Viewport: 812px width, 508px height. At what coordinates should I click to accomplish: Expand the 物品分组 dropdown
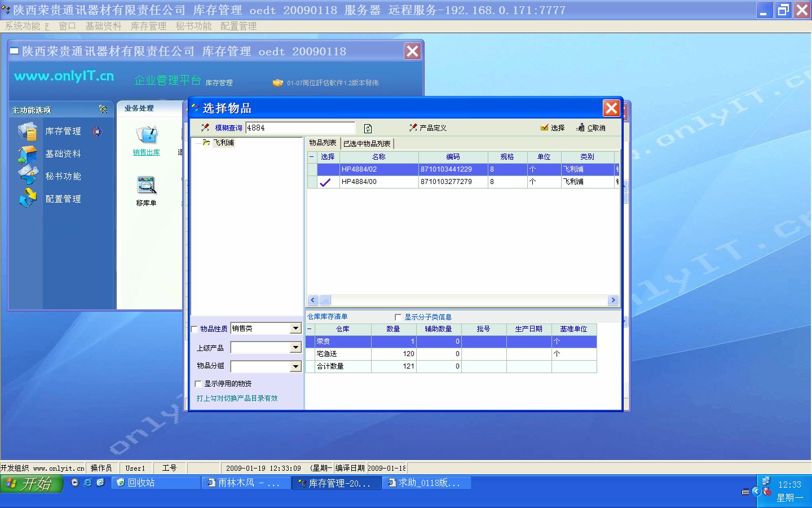click(295, 367)
